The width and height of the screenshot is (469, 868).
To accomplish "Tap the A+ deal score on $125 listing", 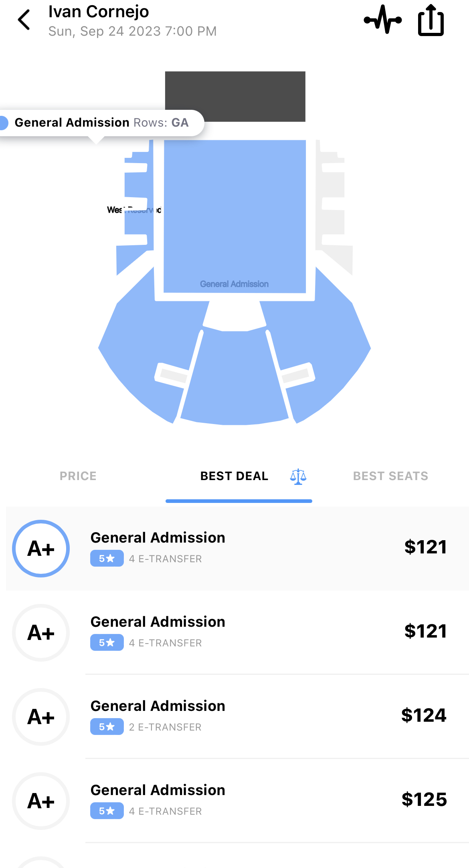I will click(x=41, y=801).
